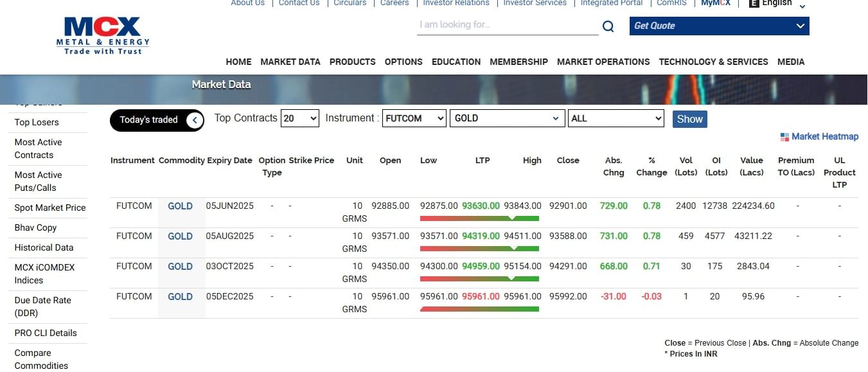The width and height of the screenshot is (868, 372).
Task: Click LTP value 94319.00
Action: (x=481, y=236)
